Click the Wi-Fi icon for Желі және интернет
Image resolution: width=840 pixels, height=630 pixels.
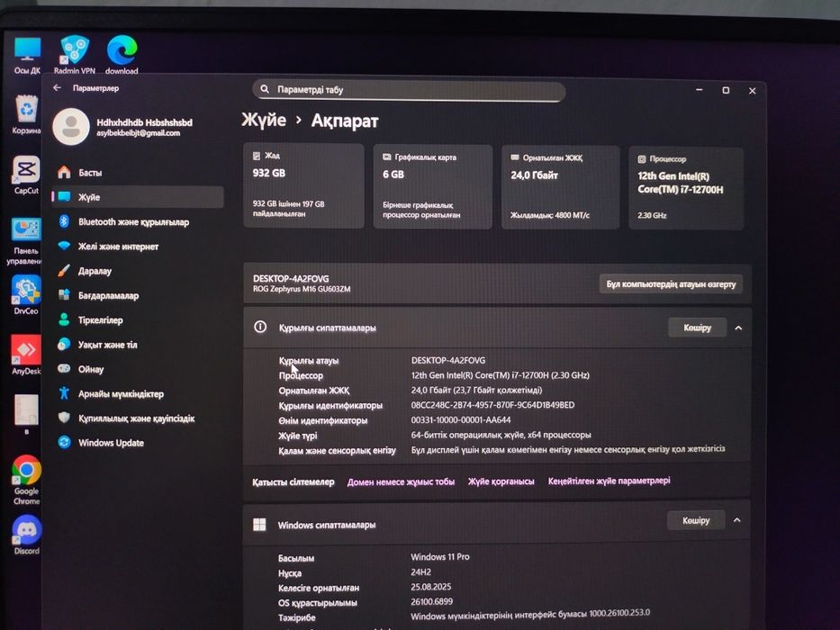[x=64, y=246]
